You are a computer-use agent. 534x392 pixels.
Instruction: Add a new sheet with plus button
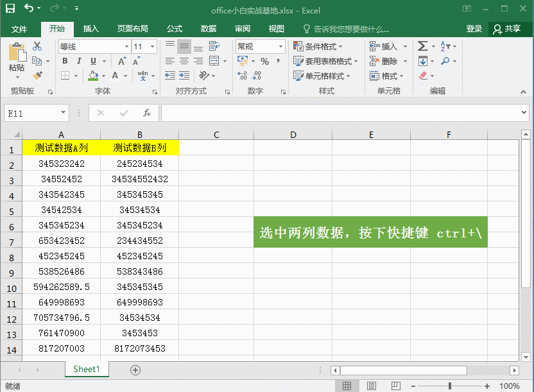tap(135, 370)
